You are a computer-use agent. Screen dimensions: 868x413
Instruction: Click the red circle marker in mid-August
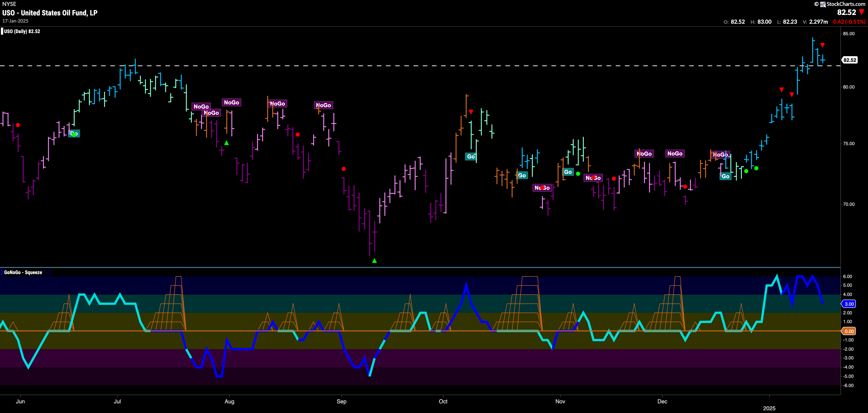coord(298,135)
